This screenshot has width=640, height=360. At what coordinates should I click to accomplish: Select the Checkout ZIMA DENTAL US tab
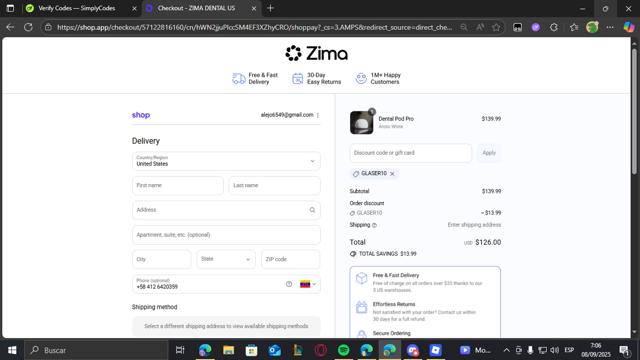(x=196, y=8)
